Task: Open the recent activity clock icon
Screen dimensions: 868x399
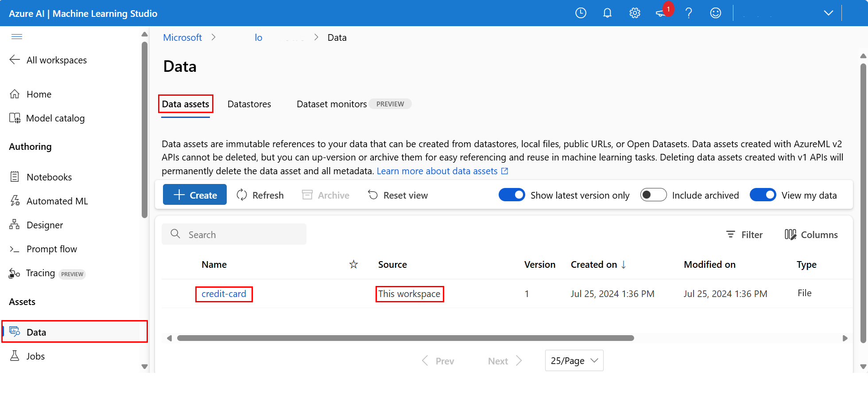Action: coord(581,13)
